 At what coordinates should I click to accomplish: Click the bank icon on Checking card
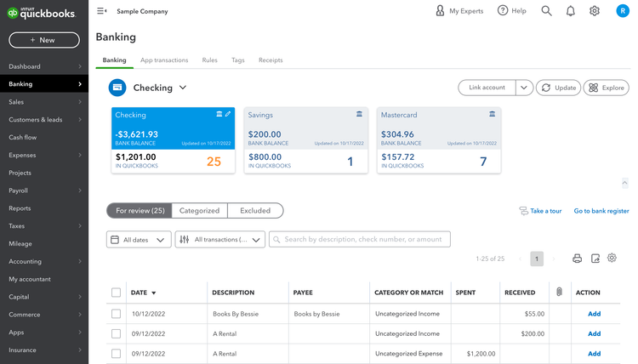pyautogui.click(x=219, y=114)
